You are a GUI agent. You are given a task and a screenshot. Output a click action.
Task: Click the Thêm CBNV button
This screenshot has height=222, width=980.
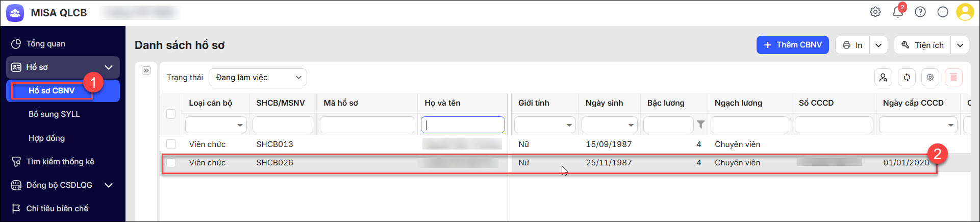792,45
